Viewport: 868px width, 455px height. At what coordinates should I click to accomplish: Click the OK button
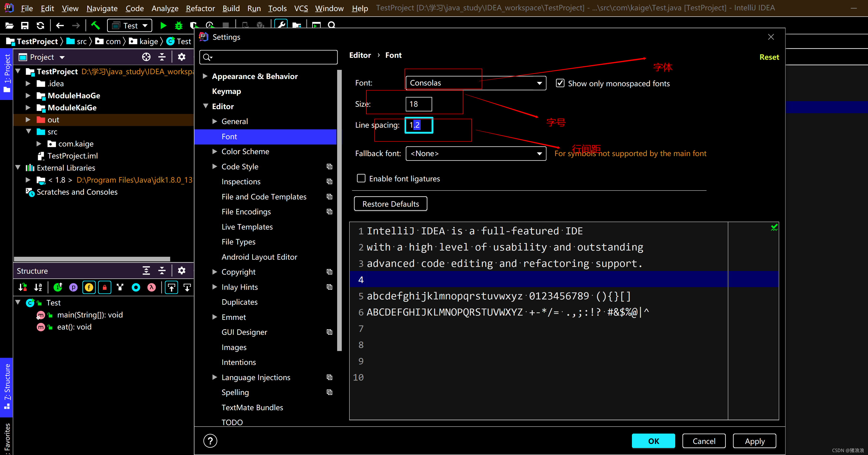click(653, 441)
